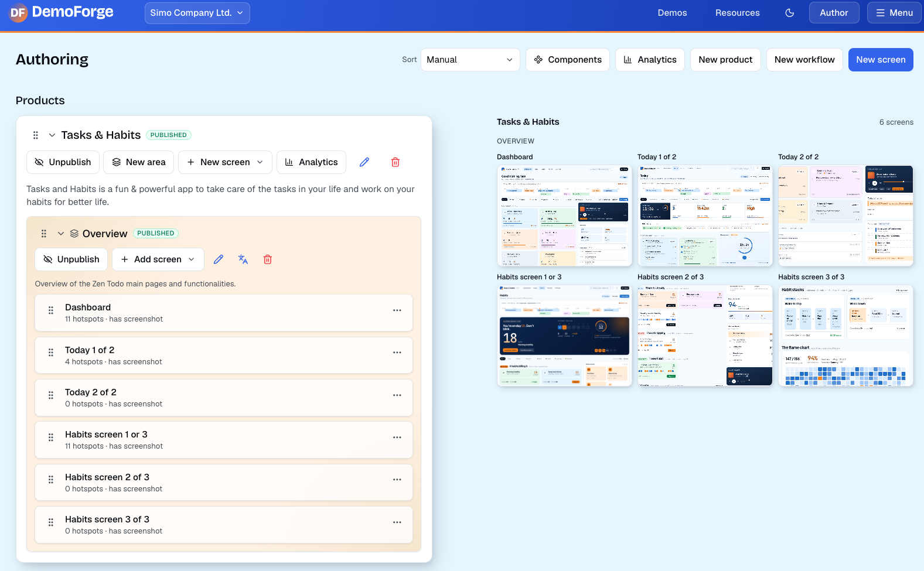Click the Overview PUBLISHED badge
The width and height of the screenshot is (924, 571).
tap(156, 233)
